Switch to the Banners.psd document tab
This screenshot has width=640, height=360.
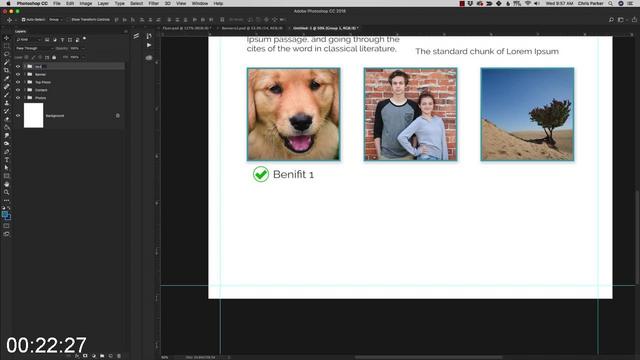point(252,28)
